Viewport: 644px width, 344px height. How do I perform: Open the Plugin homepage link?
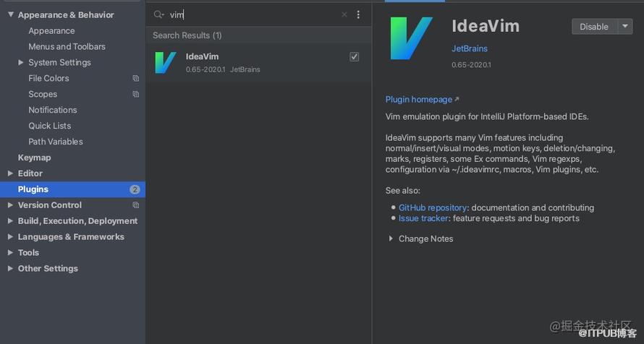(418, 99)
